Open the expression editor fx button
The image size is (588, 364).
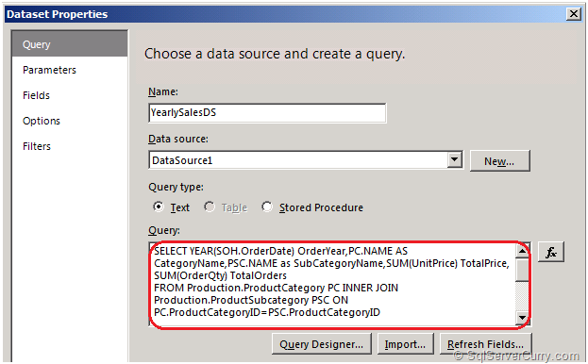coord(550,252)
